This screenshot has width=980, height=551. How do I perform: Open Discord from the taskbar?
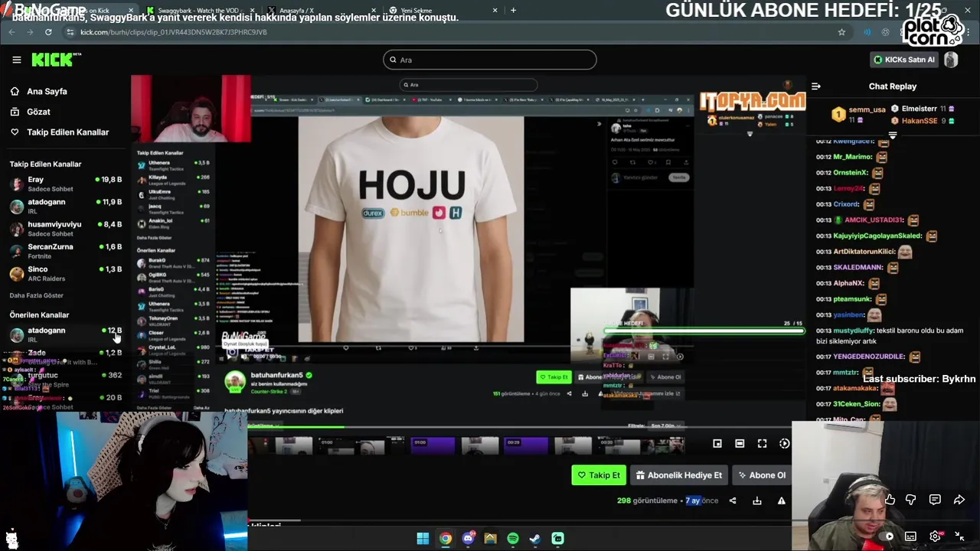pos(468,539)
